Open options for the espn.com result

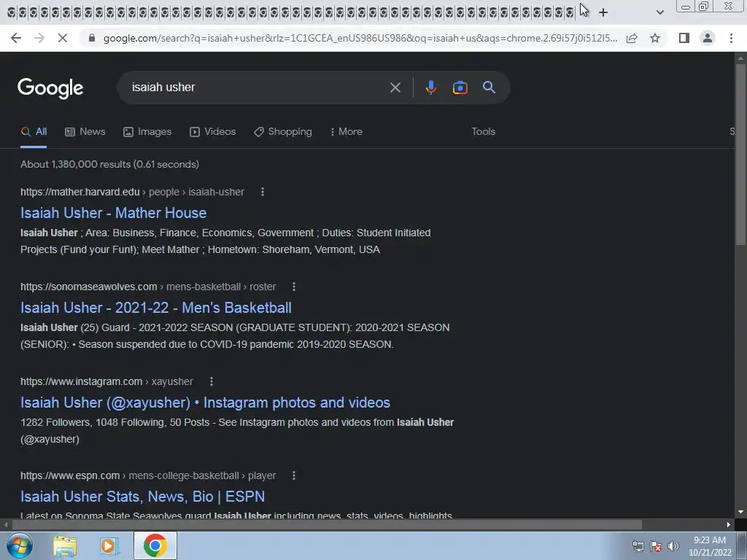click(x=294, y=475)
